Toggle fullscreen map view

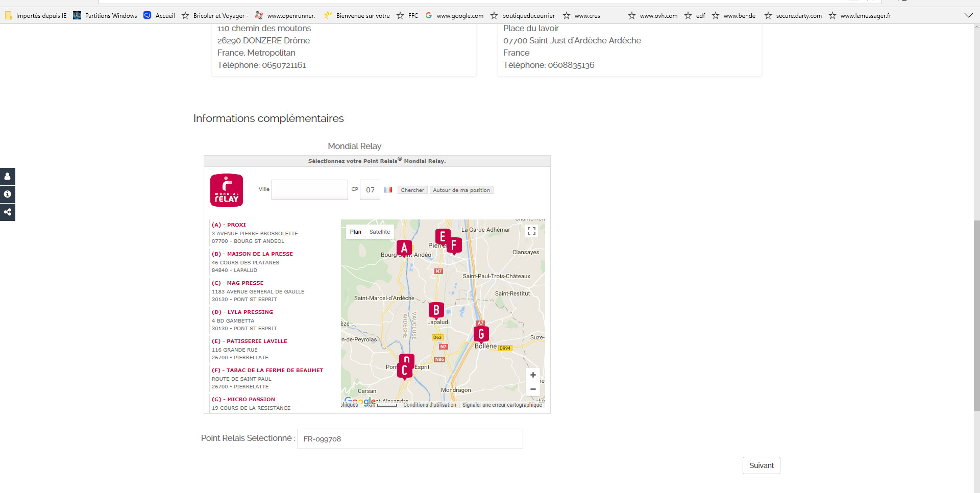tap(531, 231)
